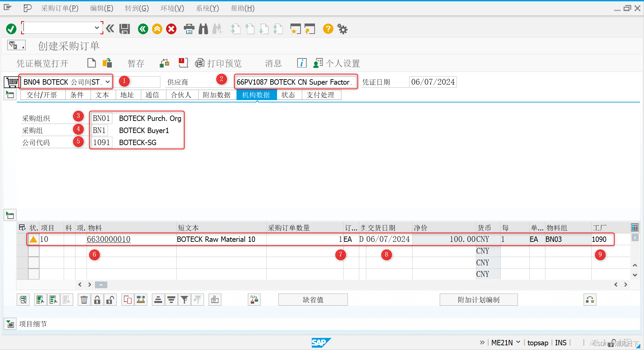Collapse the item overview expander
The image size is (644, 350).
point(10,215)
